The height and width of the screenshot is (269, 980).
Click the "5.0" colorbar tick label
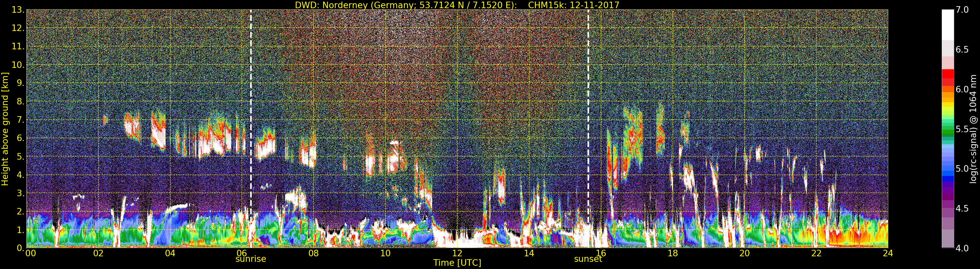[962, 168]
